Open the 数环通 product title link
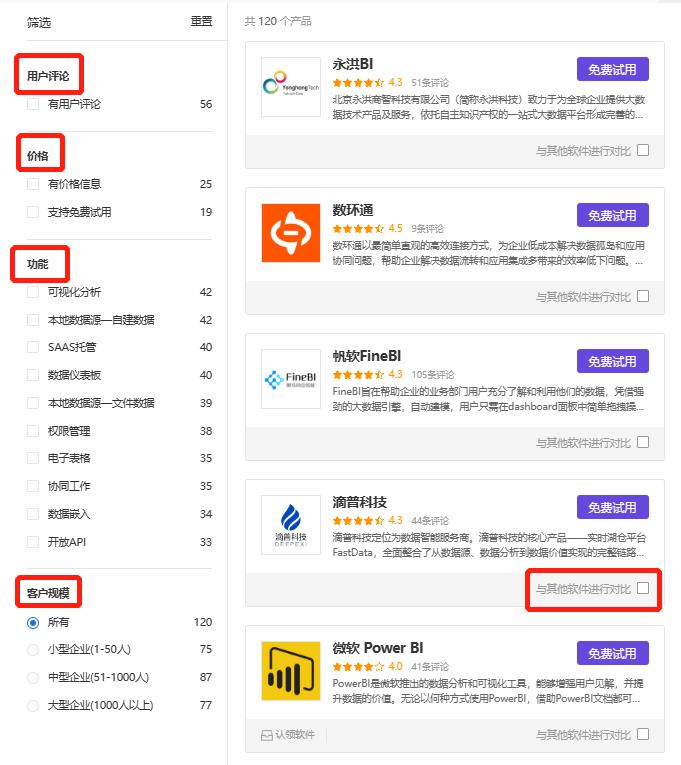 [x=353, y=210]
